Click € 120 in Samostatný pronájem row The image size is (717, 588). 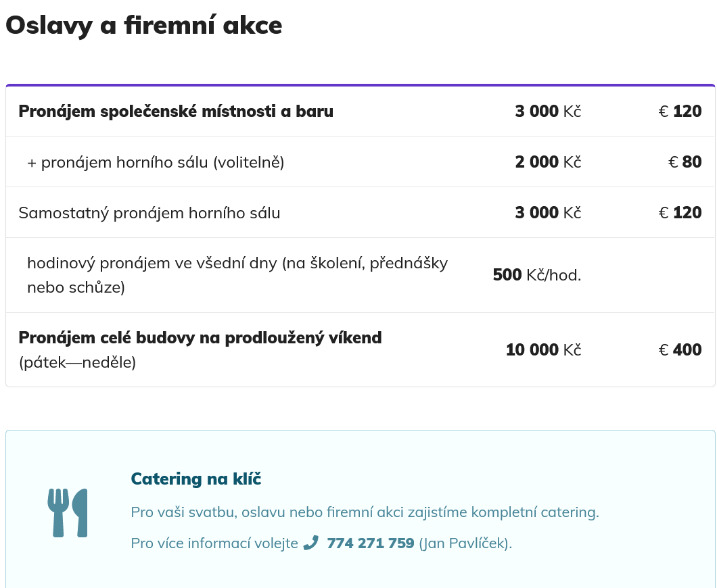point(680,212)
